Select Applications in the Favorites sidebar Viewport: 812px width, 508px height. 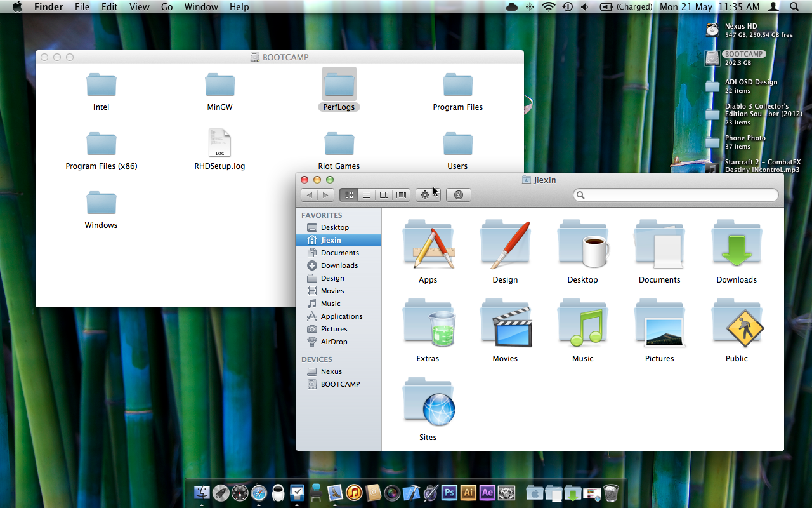click(341, 316)
